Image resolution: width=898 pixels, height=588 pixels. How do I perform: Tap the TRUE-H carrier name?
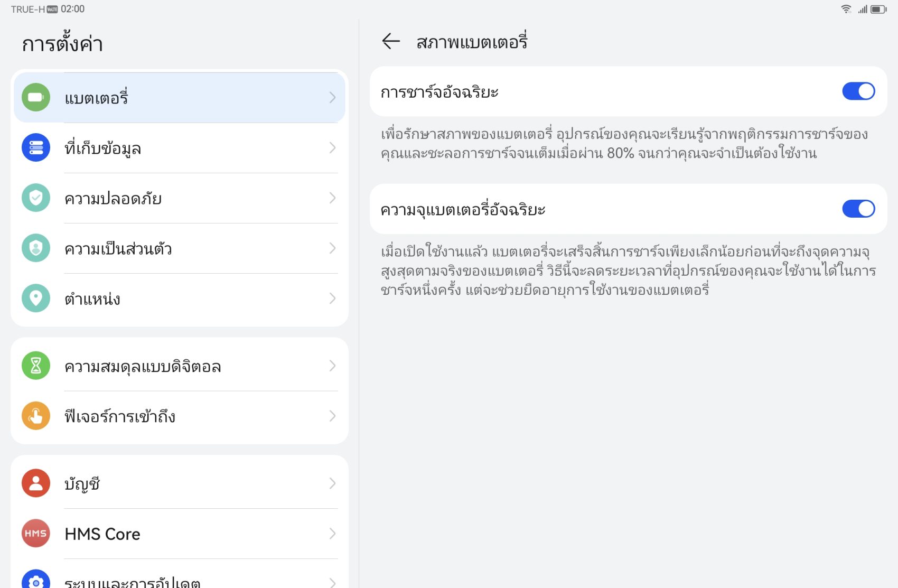point(28,10)
